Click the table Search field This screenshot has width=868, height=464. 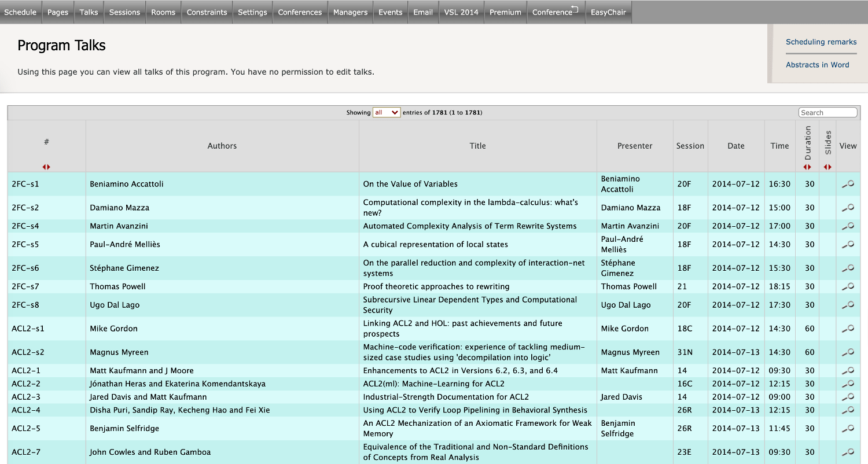pos(827,113)
